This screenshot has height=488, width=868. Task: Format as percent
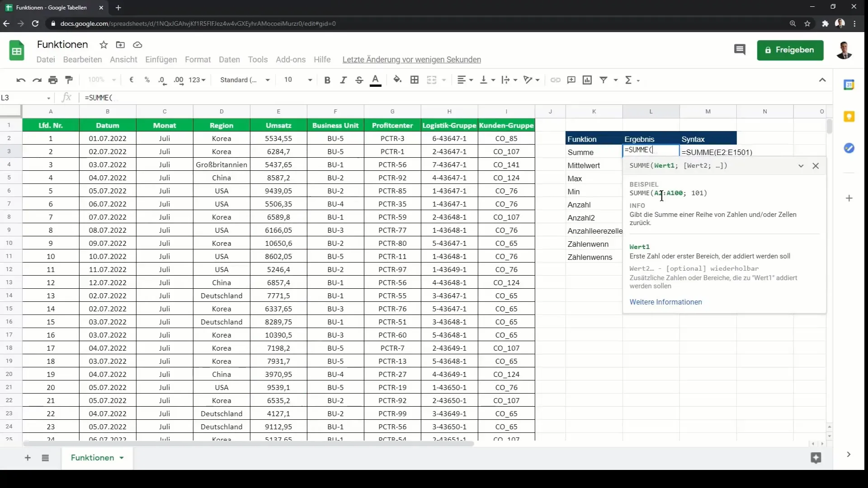[x=147, y=80]
